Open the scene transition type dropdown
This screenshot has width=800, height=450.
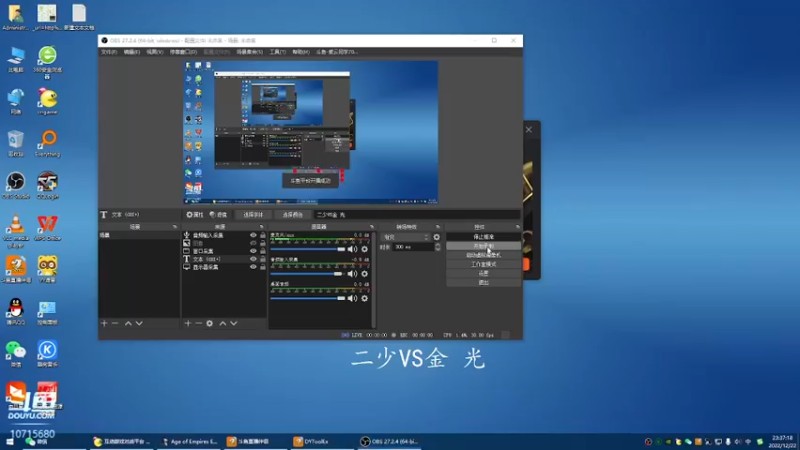(x=406, y=237)
